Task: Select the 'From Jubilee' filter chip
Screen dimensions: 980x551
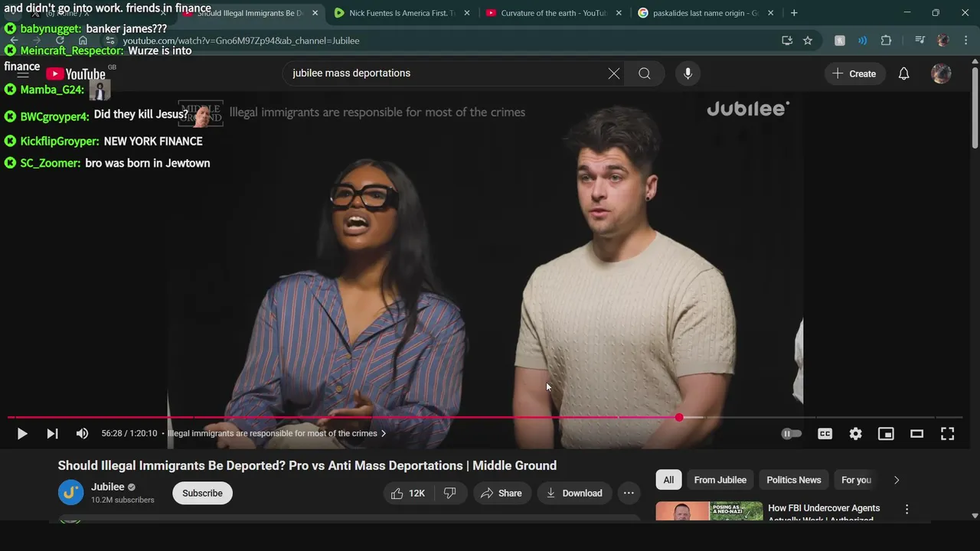Action: click(720, 480)
